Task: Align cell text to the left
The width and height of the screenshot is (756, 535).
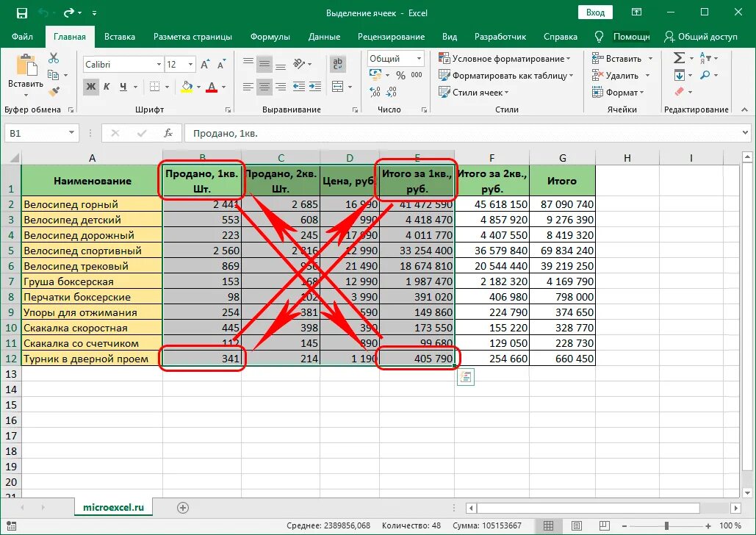Action: click(x=248, y=87)
